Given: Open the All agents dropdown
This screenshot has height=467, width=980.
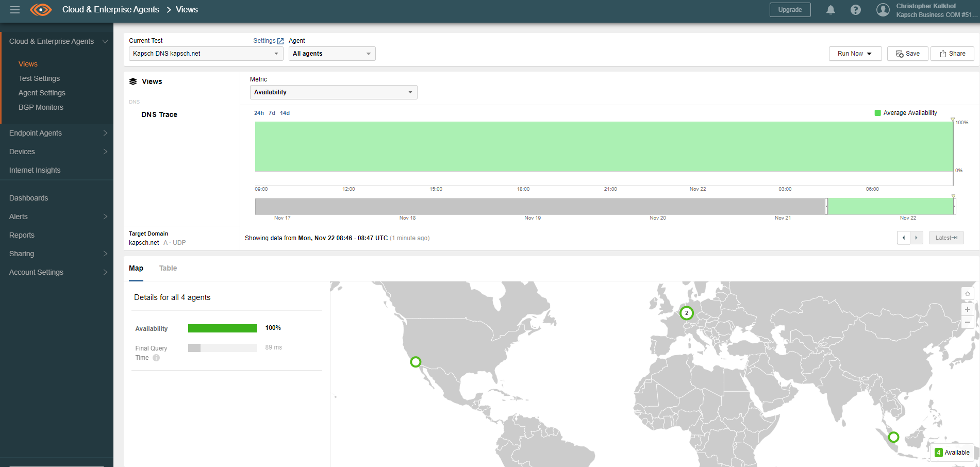Looking at the screenshot, I should tap(331, 54).
